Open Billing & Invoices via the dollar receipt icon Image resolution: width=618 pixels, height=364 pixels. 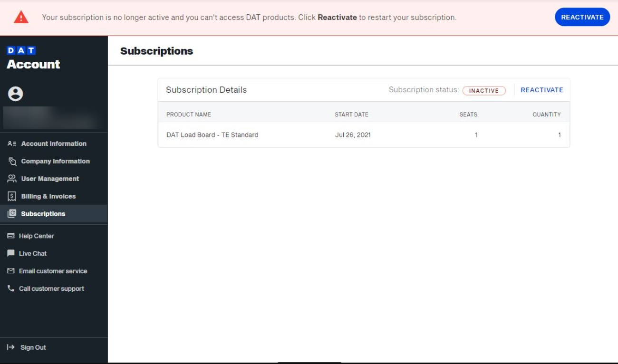[x=11, y=196]
